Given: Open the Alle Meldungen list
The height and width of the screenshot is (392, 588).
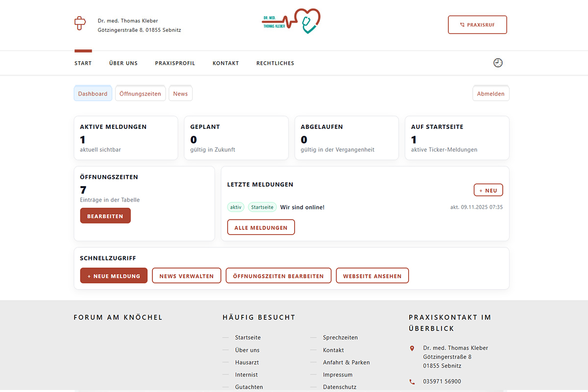Looking at the screenshot, I should 261,227.
